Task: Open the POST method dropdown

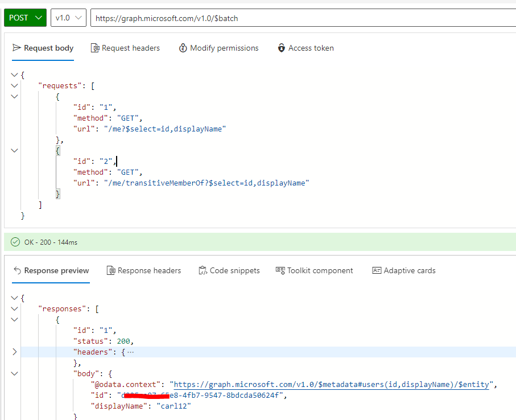Action: click(25, 18)
